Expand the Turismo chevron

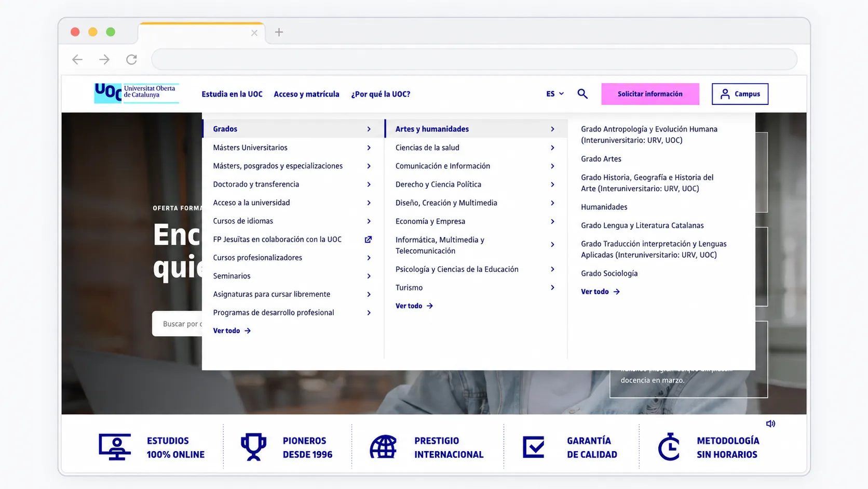552,287
